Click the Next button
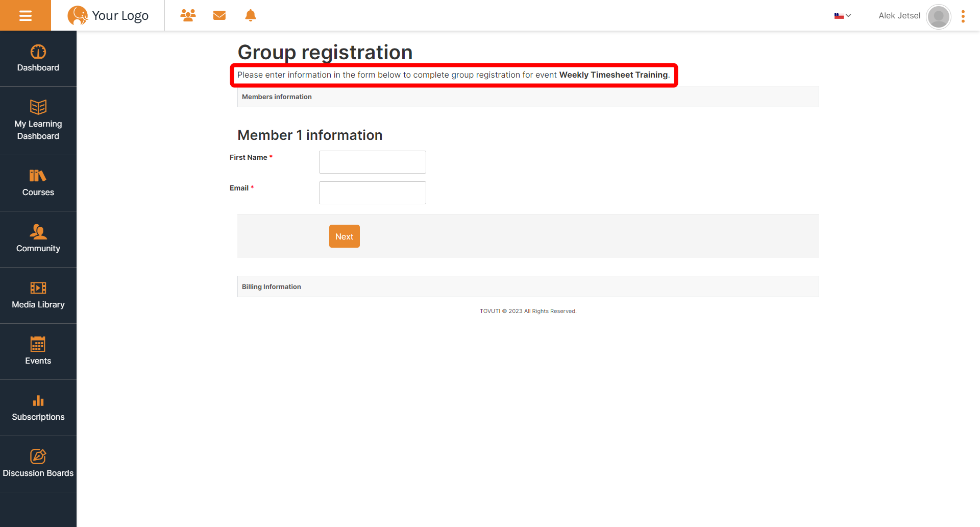The height and width of the screenshot is (527, 980). click(x=345, y=236)
